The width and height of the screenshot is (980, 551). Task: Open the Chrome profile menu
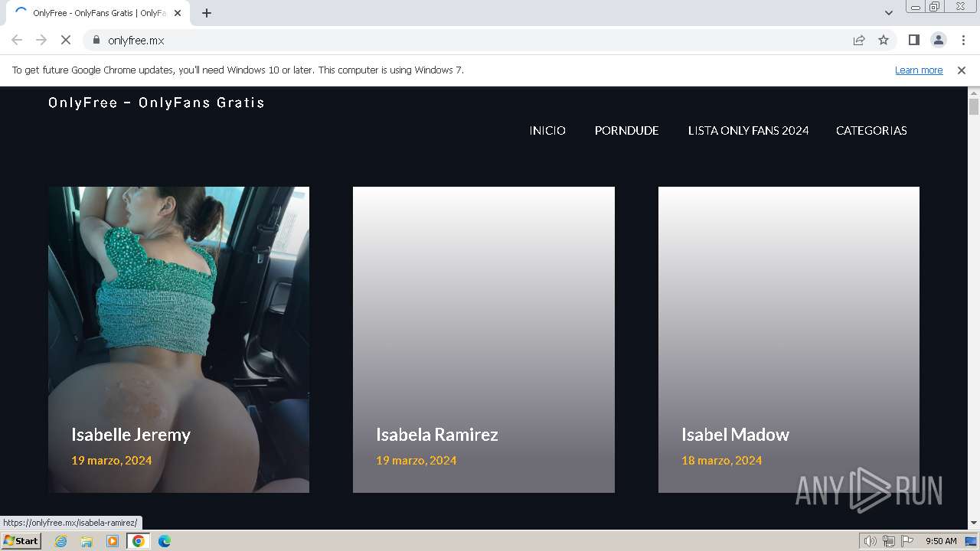[x=938, y=40]
